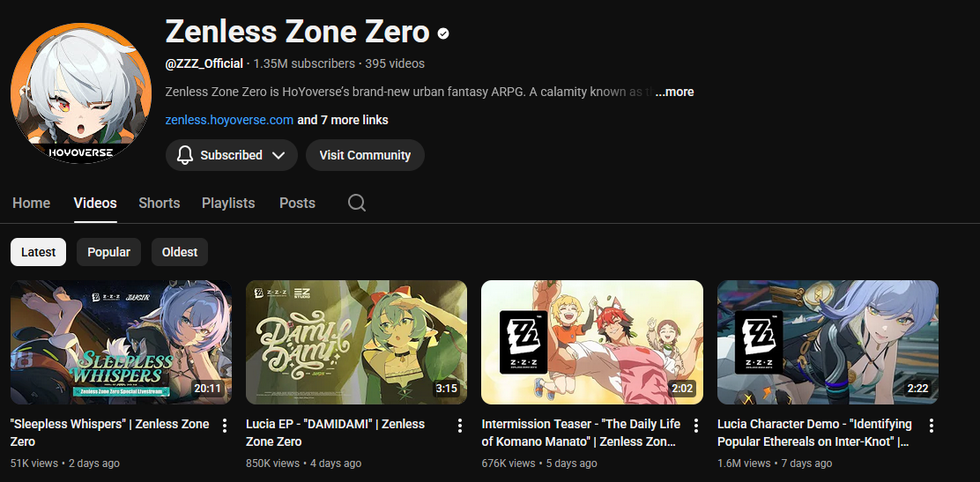This screenshot has width=980, height=482.
Task: Open the Posts tab
Action: point(298,203)
